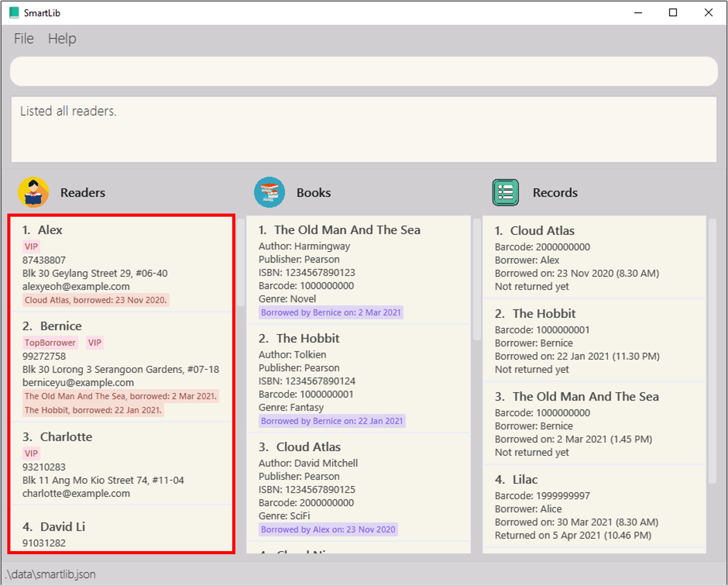Click 'The Hobbit, borrowed: 22 Jan 2021.' label

tap(93, 410)
